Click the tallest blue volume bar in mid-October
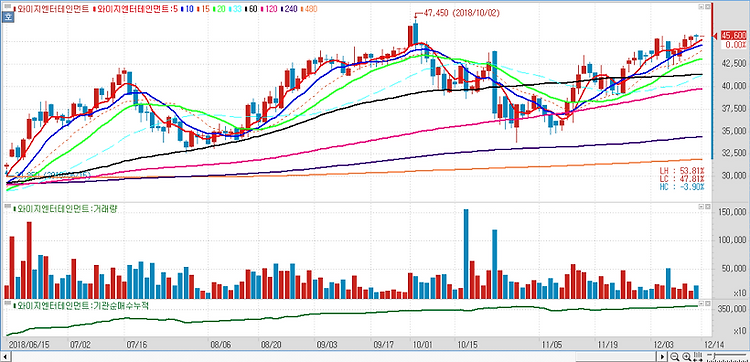The image size is (750, 362). pos(466,253)
